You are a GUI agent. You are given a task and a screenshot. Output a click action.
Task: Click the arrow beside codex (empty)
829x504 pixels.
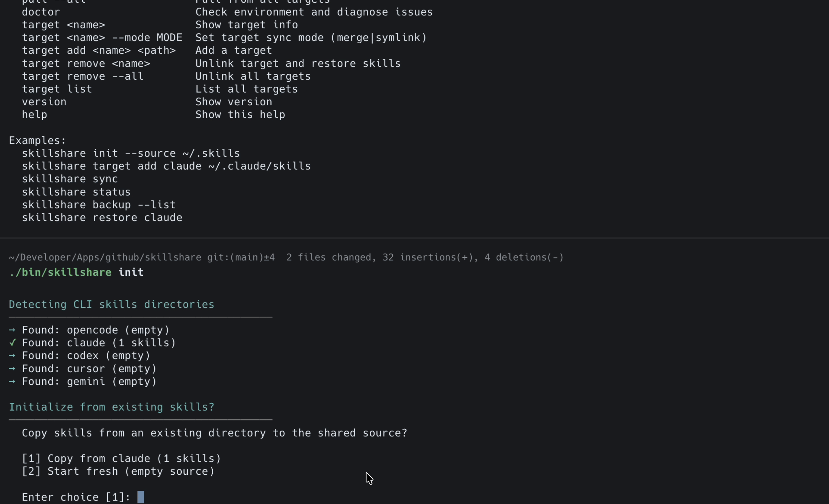(12, 356)
